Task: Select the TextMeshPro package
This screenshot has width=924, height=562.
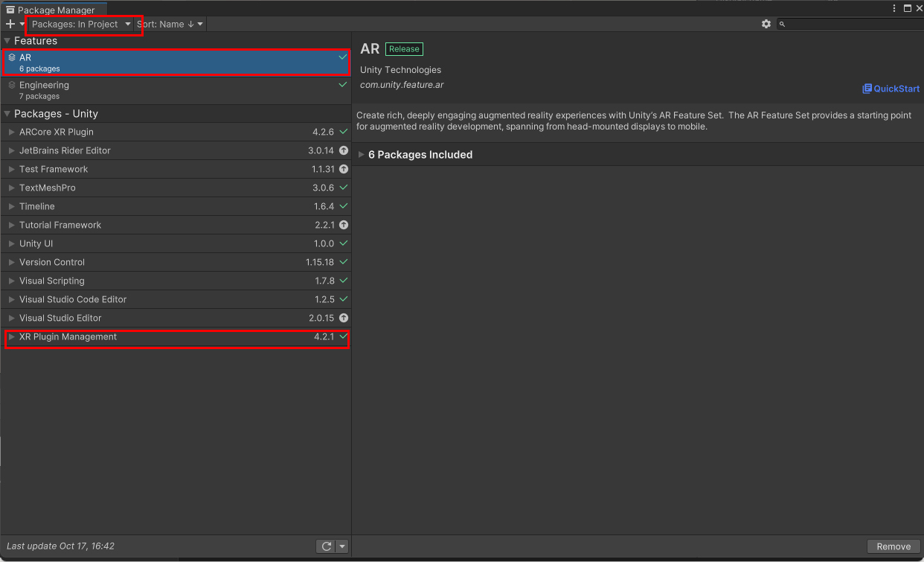Action: pyautogui.click(x=176, y=188)
